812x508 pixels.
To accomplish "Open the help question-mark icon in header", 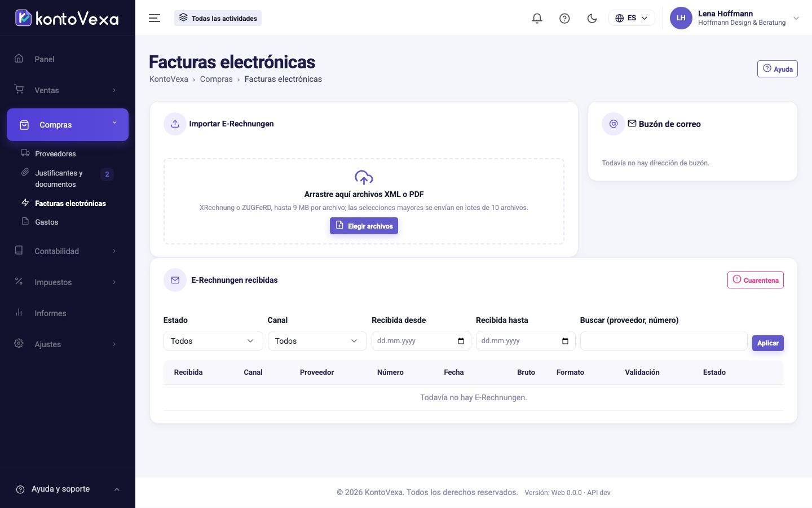I will 564,18.
